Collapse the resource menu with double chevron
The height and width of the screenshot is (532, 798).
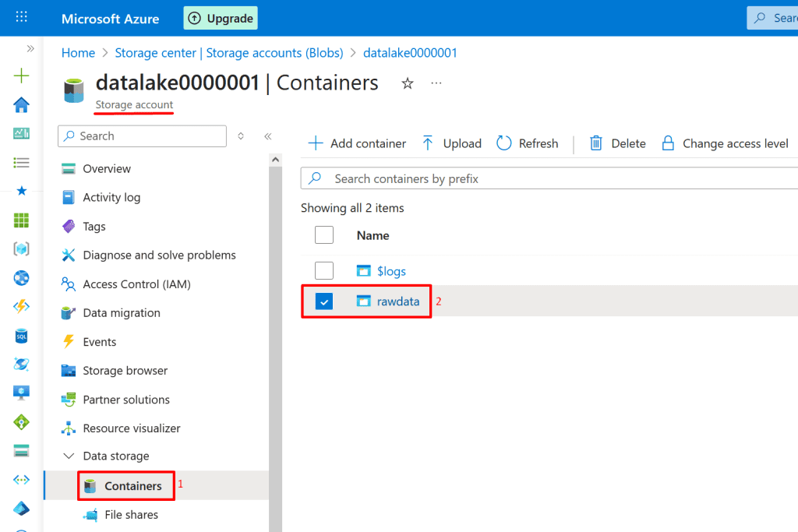[267, 136]
